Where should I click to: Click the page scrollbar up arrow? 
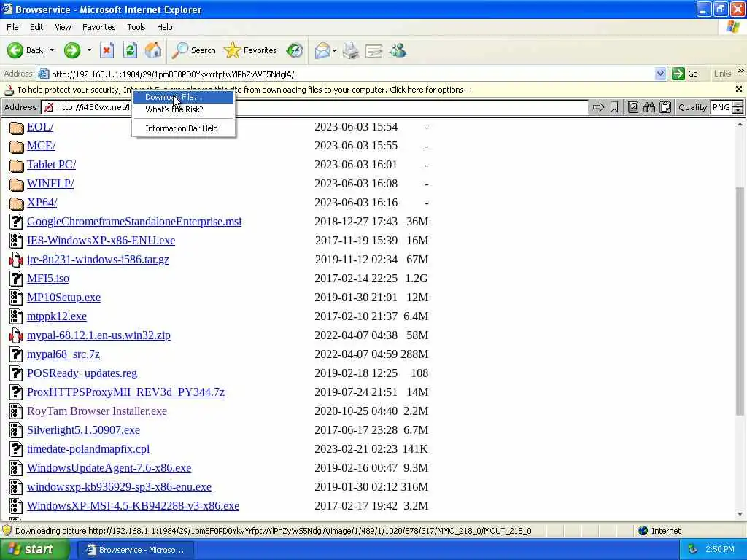740,125
